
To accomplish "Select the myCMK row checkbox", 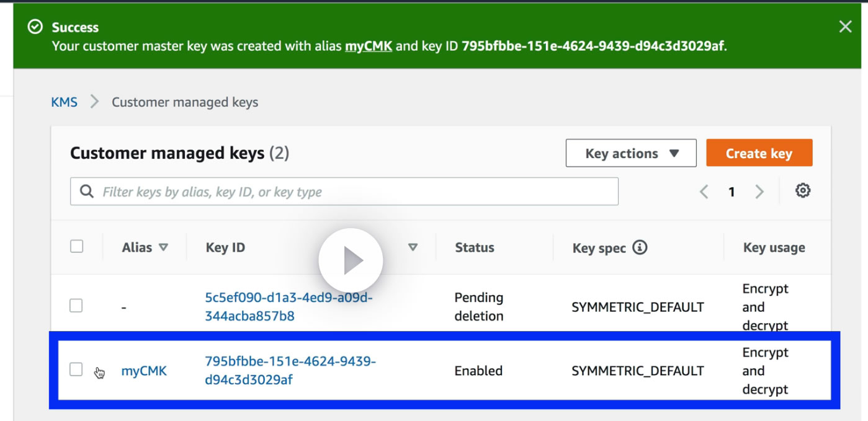I will coord(76,370).
